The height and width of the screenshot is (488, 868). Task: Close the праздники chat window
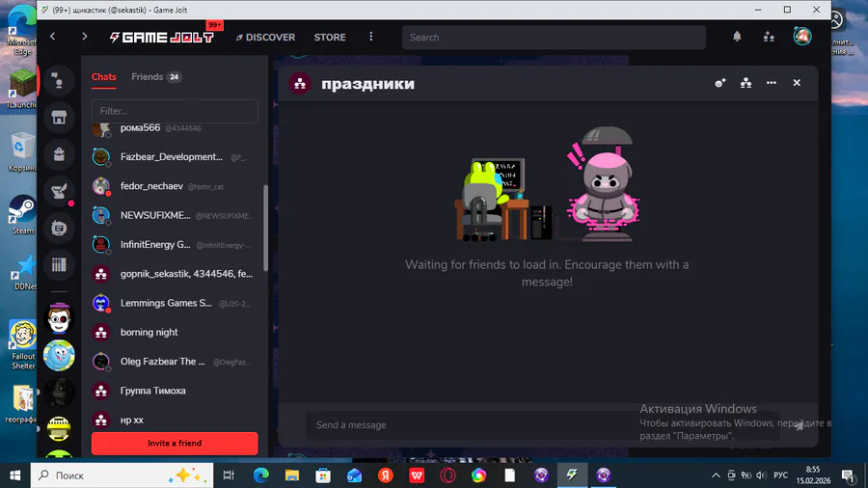[x=797, y=83]
